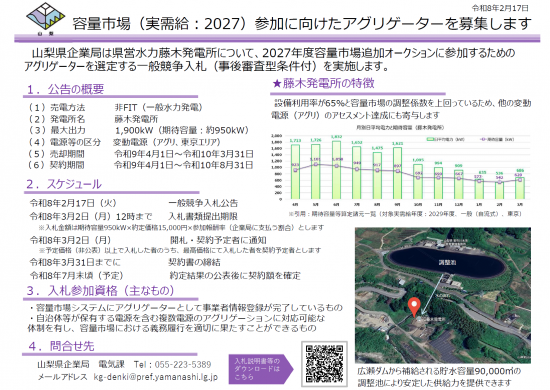
Task: Click the 3月 bar at chart's end
Action: [520, 188]
